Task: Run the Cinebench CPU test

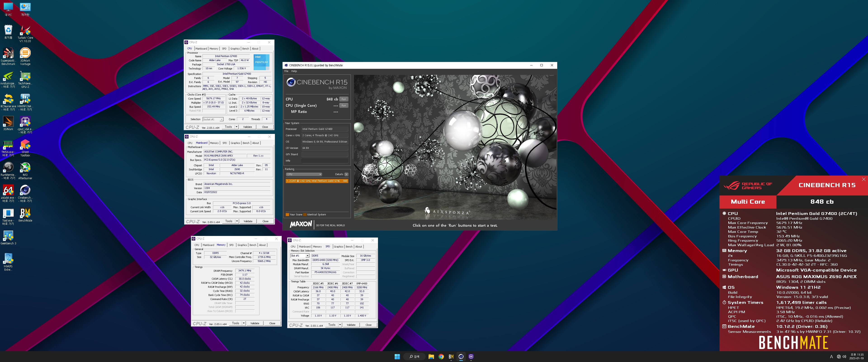Action: click(343, 99)
